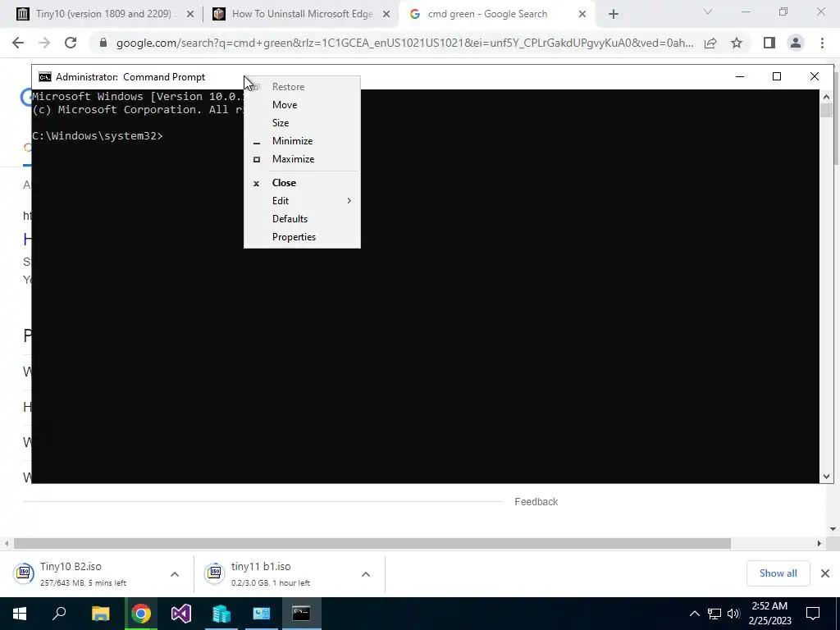Select Move in the Command Prompt system menu

pos(302,104)
